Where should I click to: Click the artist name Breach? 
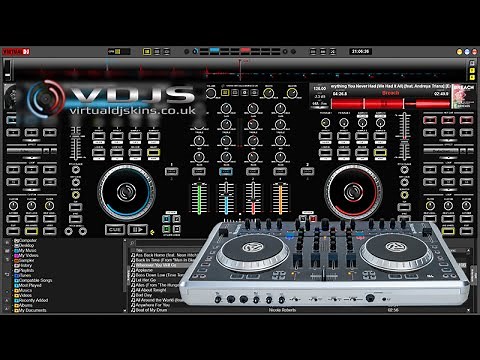(x=390, y=93)
